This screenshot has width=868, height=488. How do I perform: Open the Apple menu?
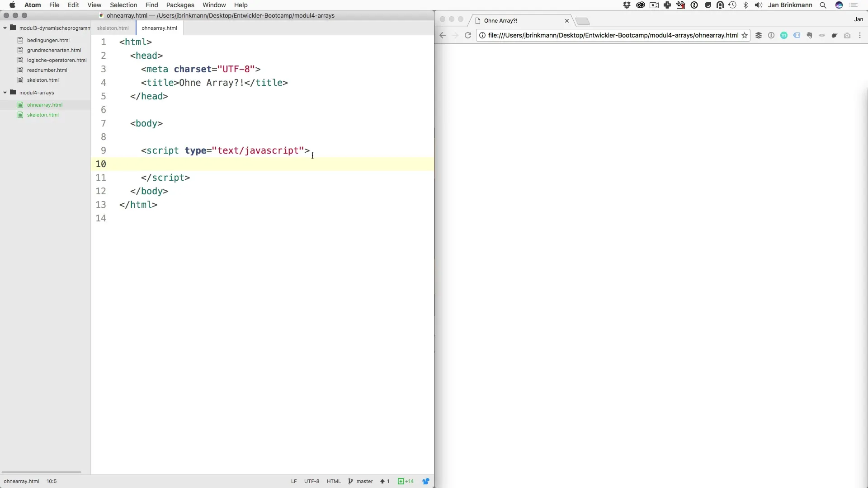[x=12, y=5]
